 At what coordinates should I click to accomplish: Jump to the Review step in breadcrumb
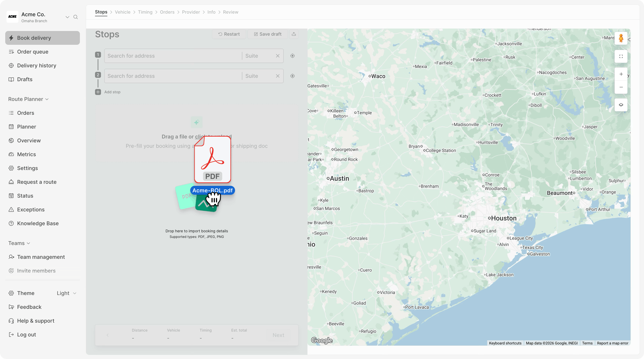point(231,12)
